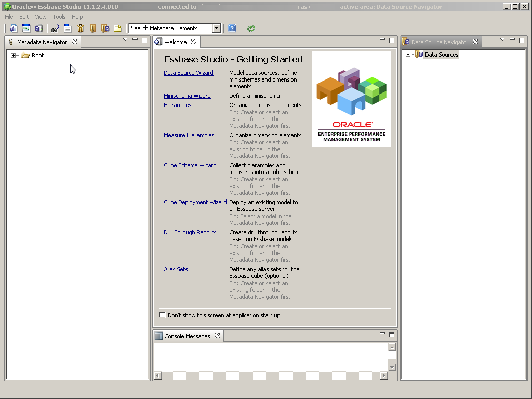Open the Data Source Wizard toolbar icon
Viewport: 532px width, 399px height.
[x=13, y=28]
